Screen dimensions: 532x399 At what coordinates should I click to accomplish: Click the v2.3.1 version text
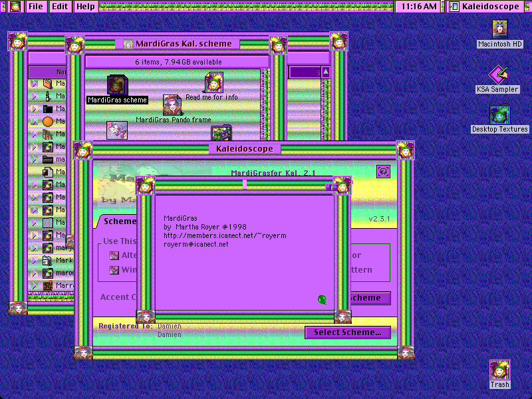pyautogui.click(x=379, y=219)
